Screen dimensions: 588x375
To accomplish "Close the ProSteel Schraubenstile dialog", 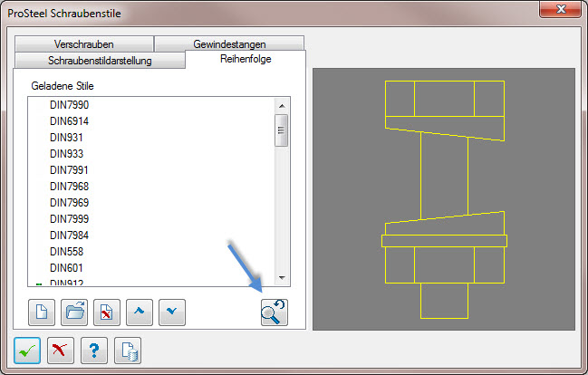I will tap(560, 9).
